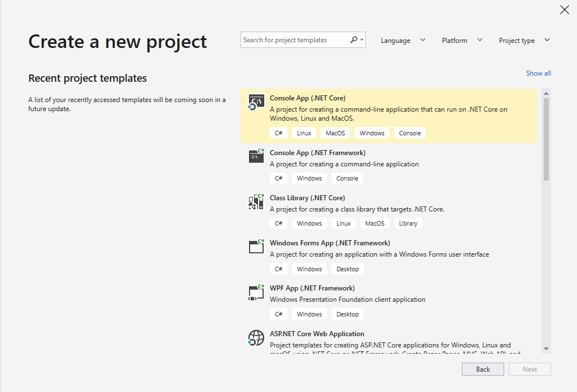Click the Desktop tag under WPF App
The width and height of the screenshot is (577, 392).
(x=347, y=314)
